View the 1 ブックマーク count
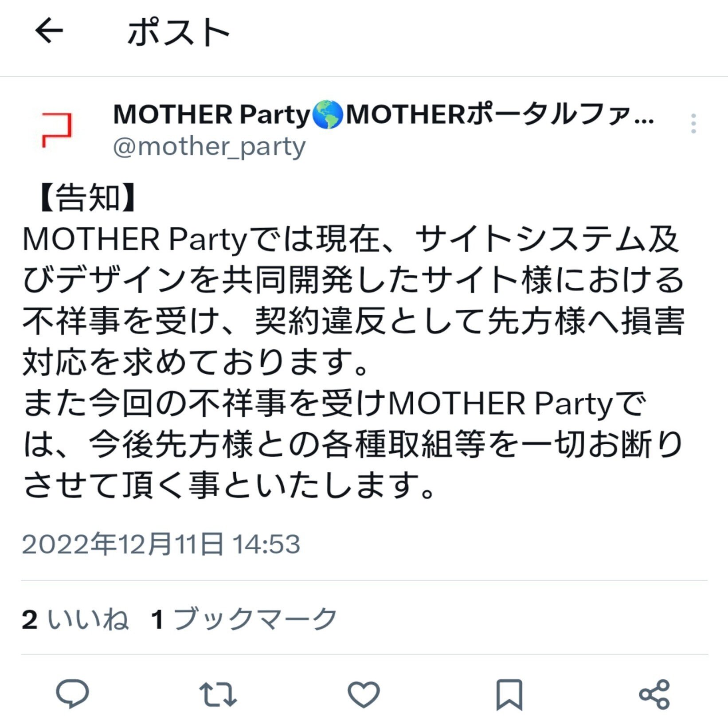 coord(244,619)
